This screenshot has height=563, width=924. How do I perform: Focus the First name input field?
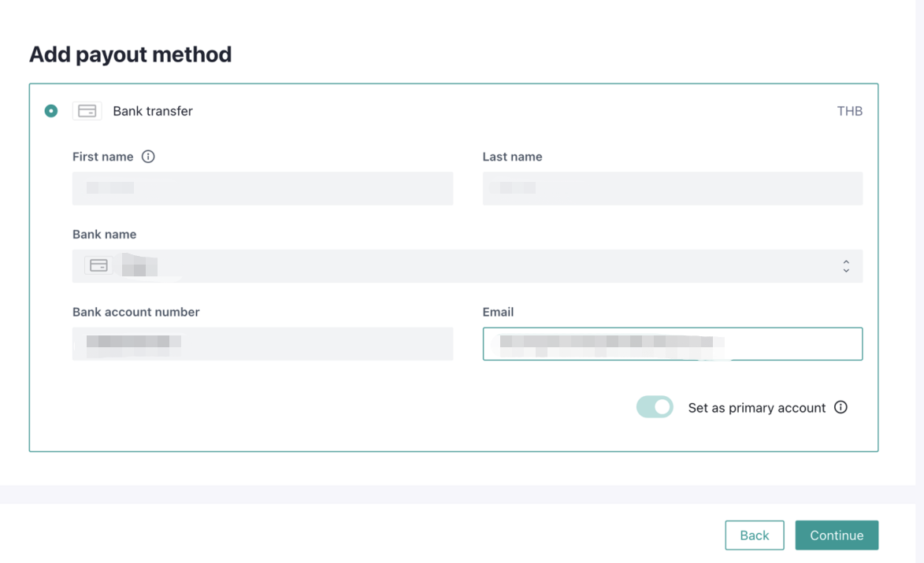(x=262, y=189)
